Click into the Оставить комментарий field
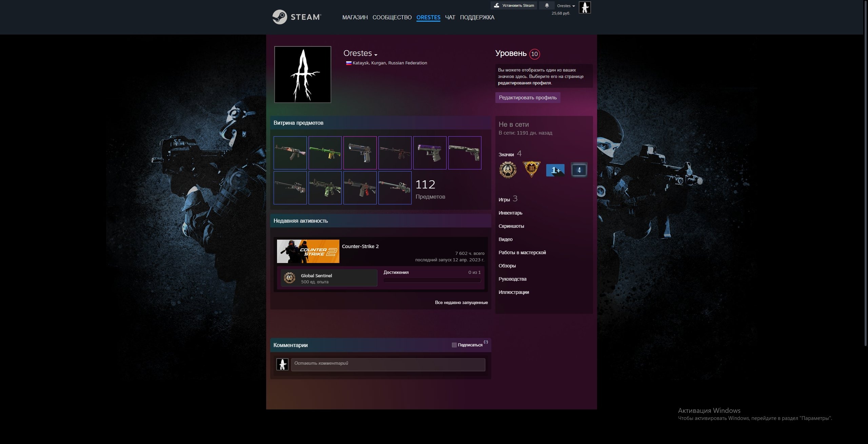 coord(388,365)
